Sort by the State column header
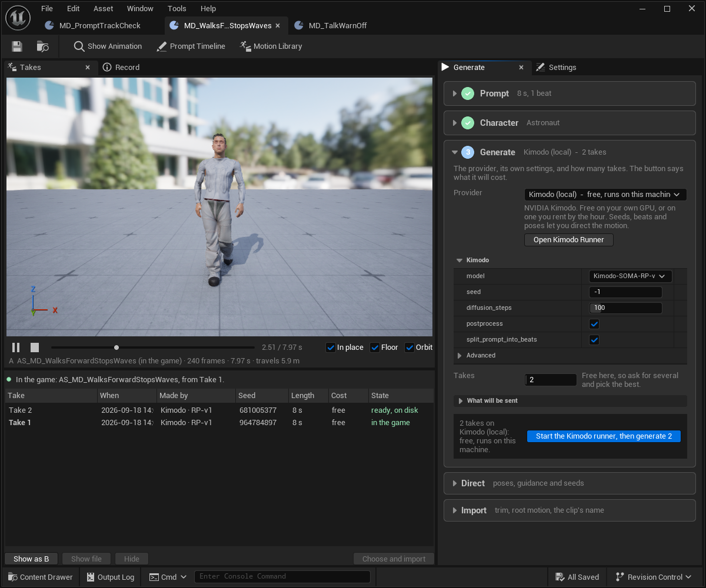706x588 pixels. pyautogui.click(x=401, y=396)
